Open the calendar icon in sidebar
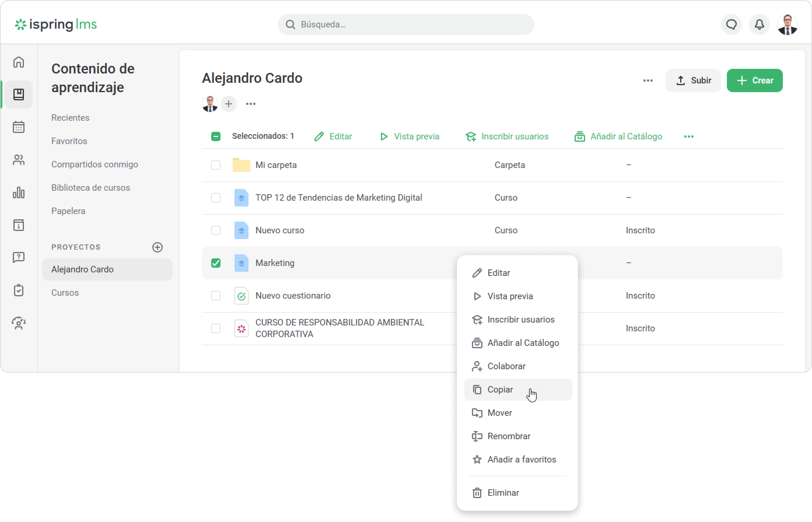Viewport: 812px width, 522px height. point(19,127)
